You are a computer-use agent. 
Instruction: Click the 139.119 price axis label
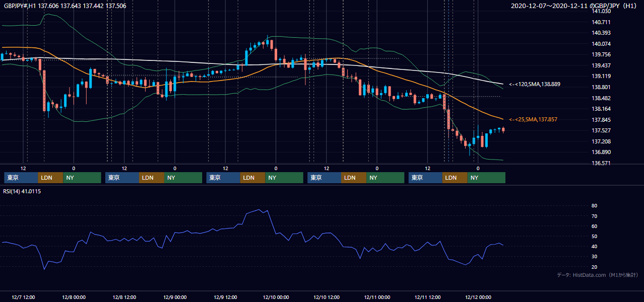(x=601, y=76)
